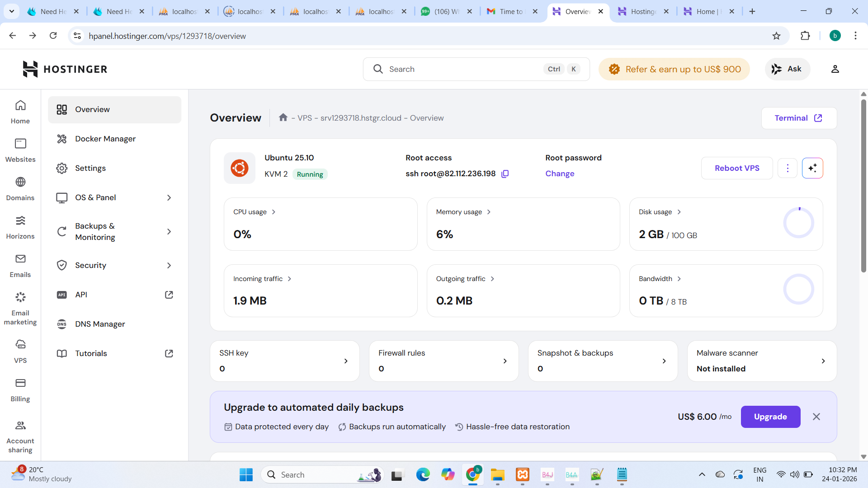Expand the OS & Panel submenu

point(169,197)
